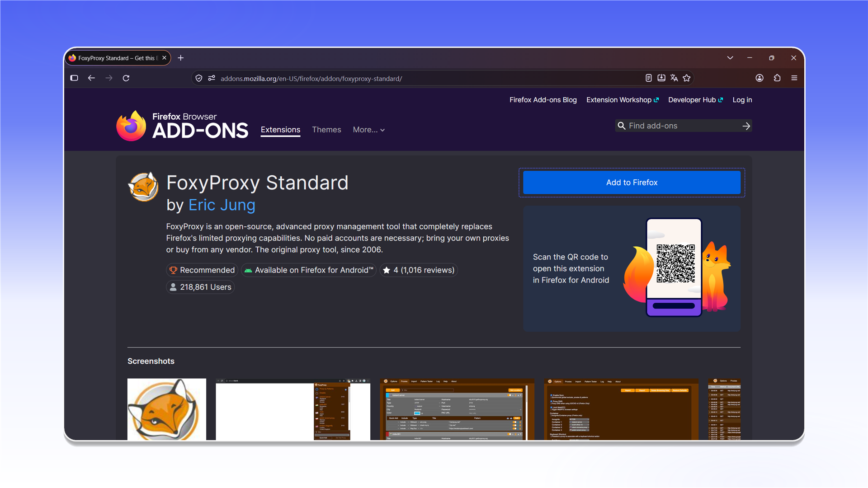
Task: Click the 218,861 Users text
Action: 206,287
